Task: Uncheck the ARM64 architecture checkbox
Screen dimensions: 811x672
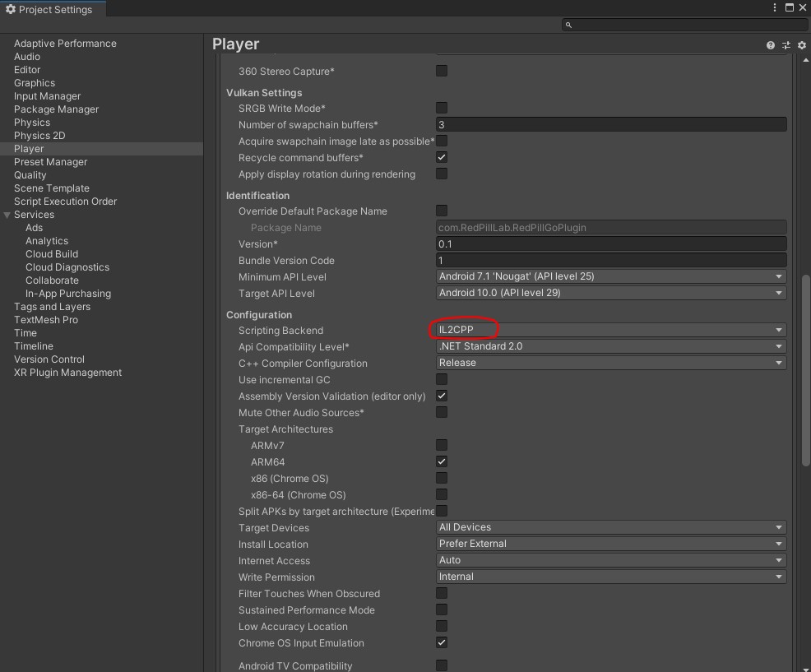Action: pos(442,461)
